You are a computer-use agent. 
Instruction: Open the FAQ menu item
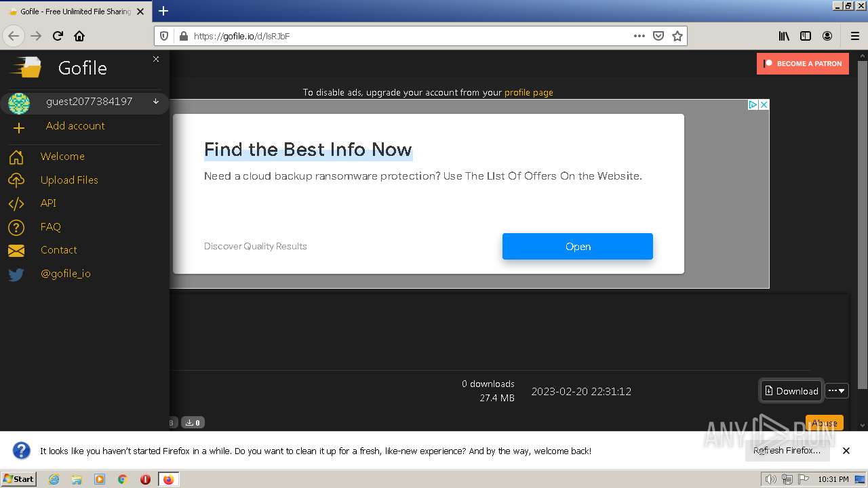pyautogui.click(x=51, y=227)
